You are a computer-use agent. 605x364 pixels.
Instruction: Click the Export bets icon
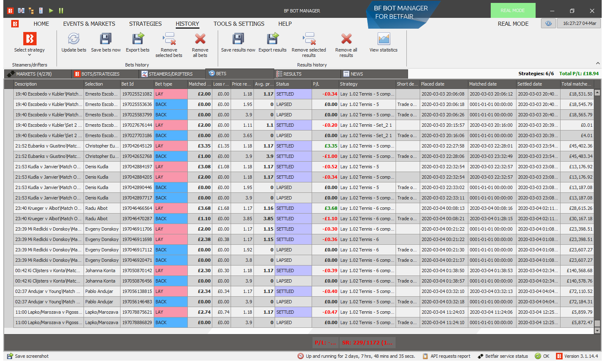(x=138, y=39)
